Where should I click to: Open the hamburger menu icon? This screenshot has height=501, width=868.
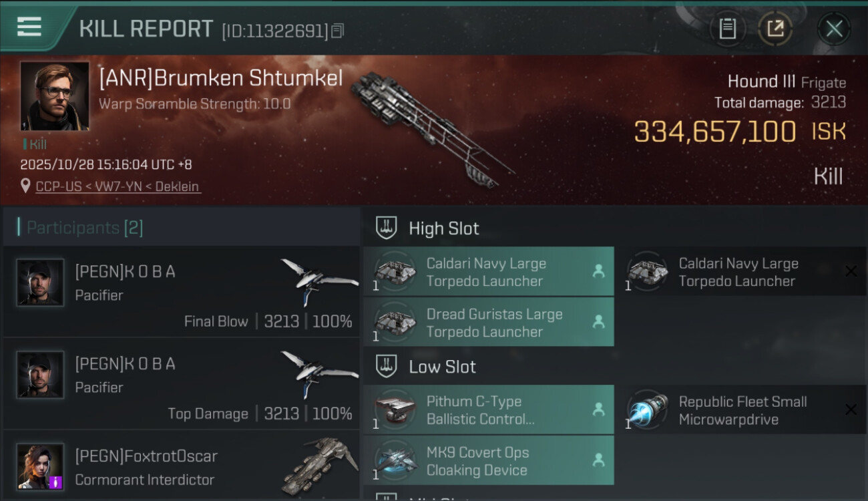coord(29,27)
